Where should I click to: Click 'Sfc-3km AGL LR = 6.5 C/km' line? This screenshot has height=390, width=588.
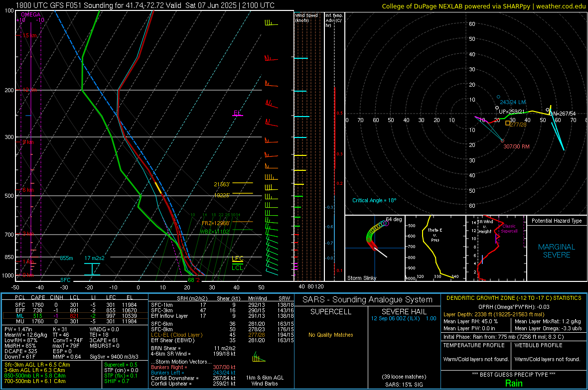pyautogui.click(x=37, y=365)
